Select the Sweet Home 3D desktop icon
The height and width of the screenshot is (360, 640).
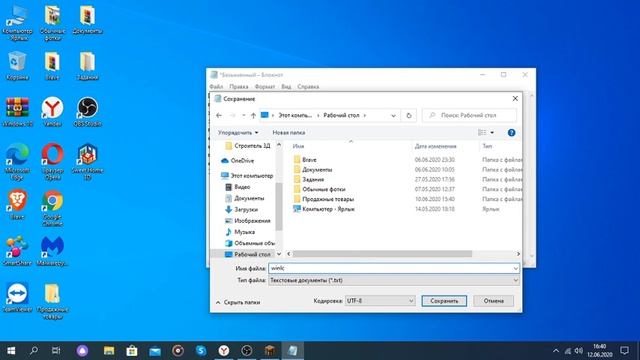coord(87,162)
